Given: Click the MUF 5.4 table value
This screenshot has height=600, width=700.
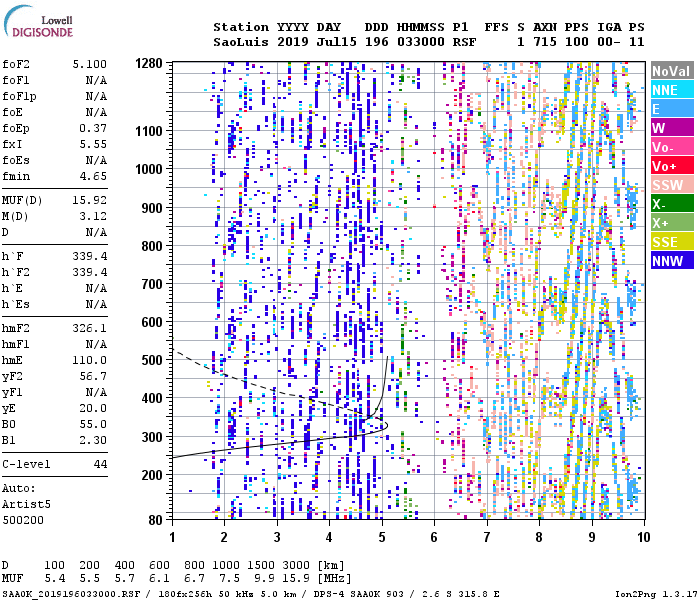Looking at the screenshot, I should pyautogui.click(x=55, y=578).
